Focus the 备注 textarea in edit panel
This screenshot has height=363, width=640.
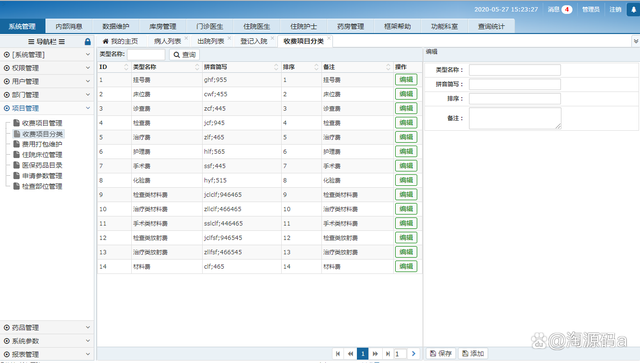click(515, 118)
